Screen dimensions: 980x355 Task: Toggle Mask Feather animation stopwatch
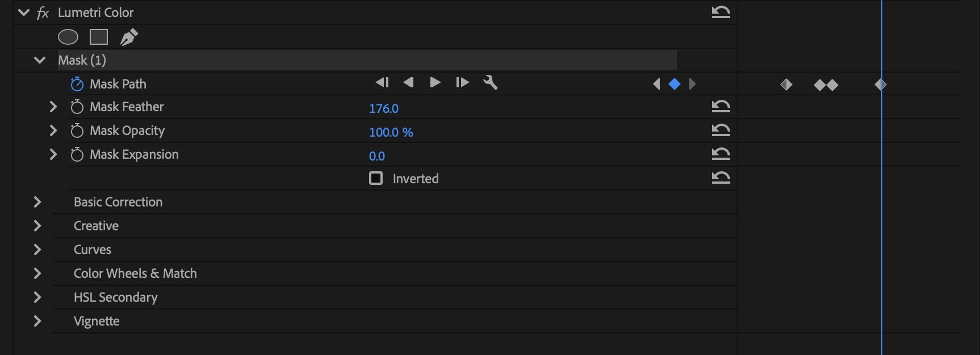click(x=77, y=107)
